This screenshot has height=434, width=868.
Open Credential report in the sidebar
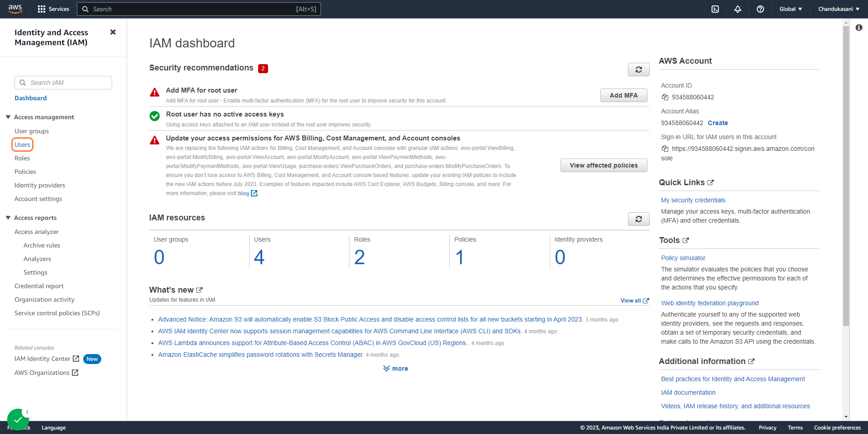(x=39, y=286)
